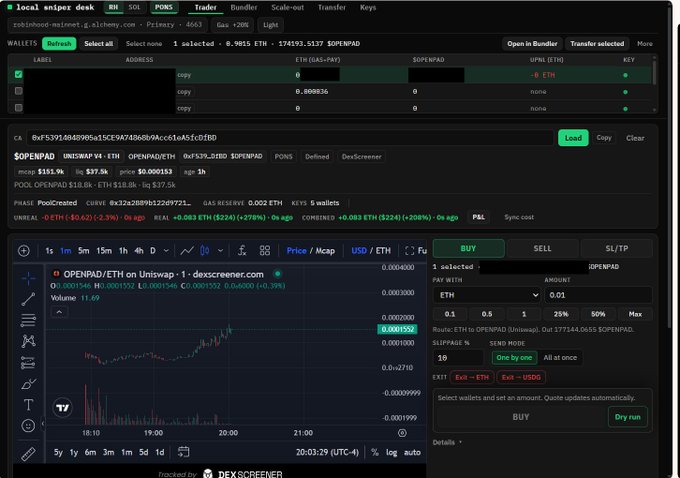Open the DexScreener link

[361, 157]
